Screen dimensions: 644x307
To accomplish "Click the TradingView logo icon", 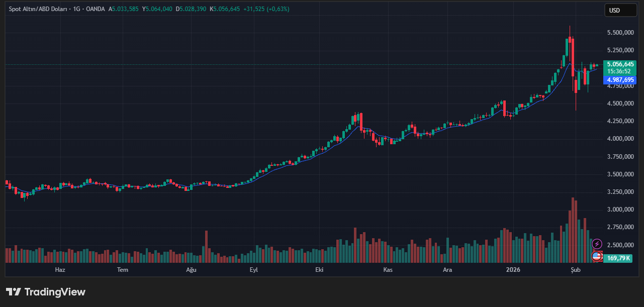I will 14,292.
